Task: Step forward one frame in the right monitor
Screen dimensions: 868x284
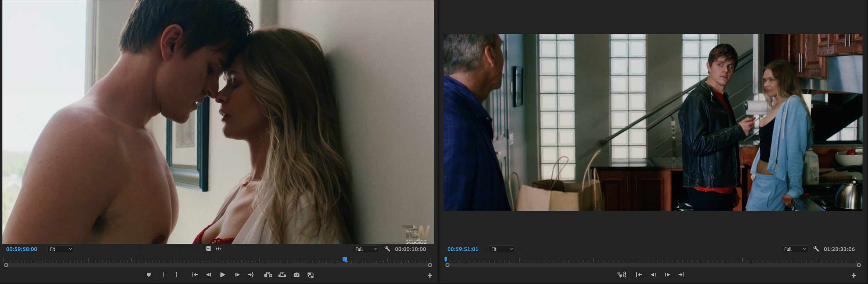Action: pos(667,275)
